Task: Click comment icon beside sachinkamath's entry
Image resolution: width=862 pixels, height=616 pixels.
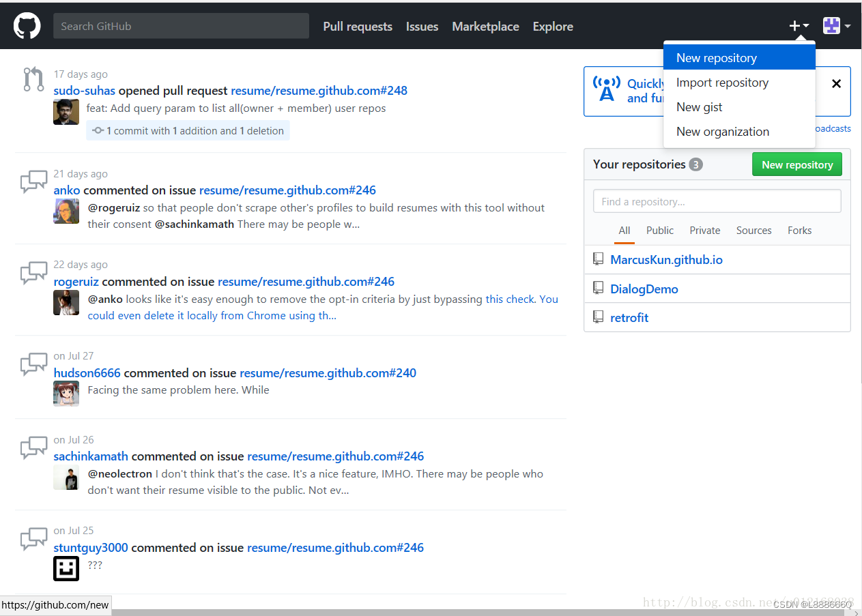Action: pyautogui.click(x=33, y=447)
